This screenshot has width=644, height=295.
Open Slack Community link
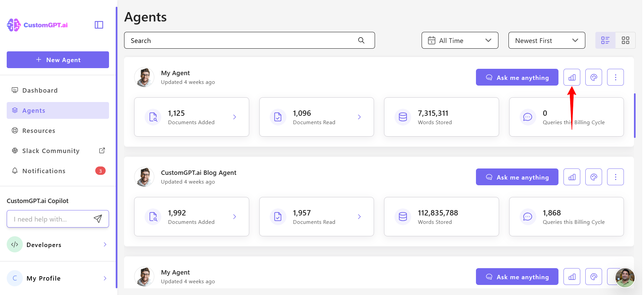(58, 151)
